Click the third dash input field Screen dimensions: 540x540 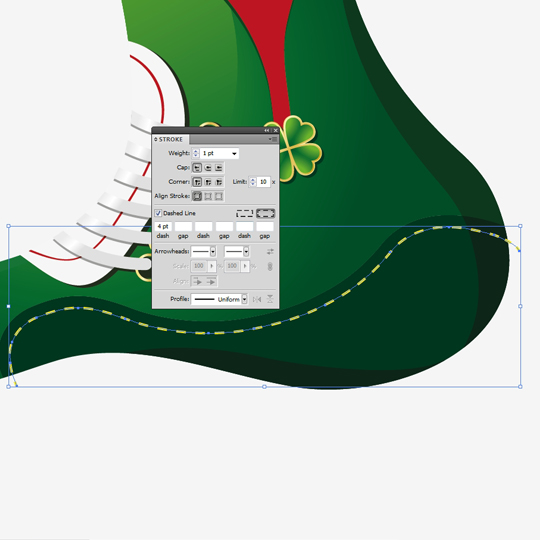[x=245, y=226]
